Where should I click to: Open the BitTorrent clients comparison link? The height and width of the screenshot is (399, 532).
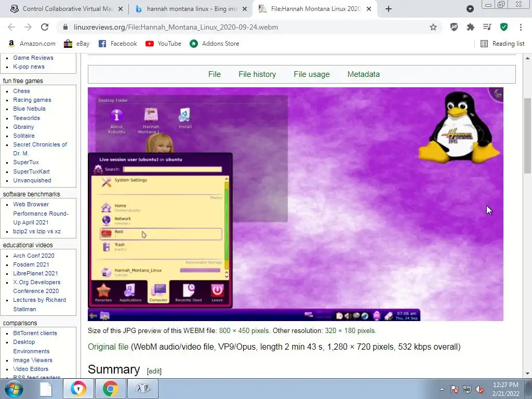35,333
